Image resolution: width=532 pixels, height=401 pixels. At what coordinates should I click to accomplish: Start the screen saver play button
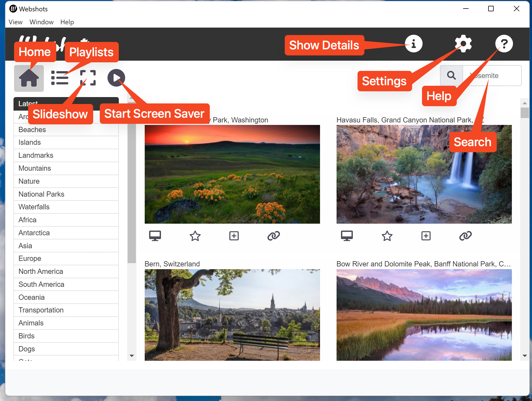116,78
